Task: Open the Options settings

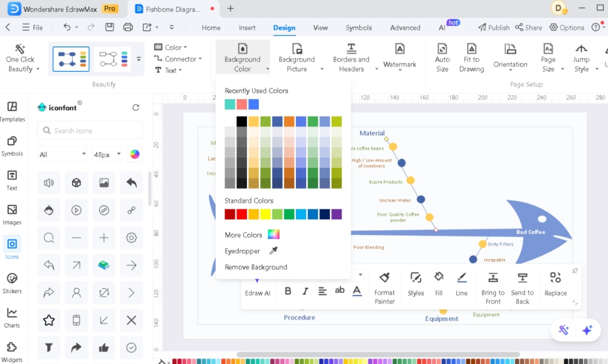Action: (x=567, y=28)
